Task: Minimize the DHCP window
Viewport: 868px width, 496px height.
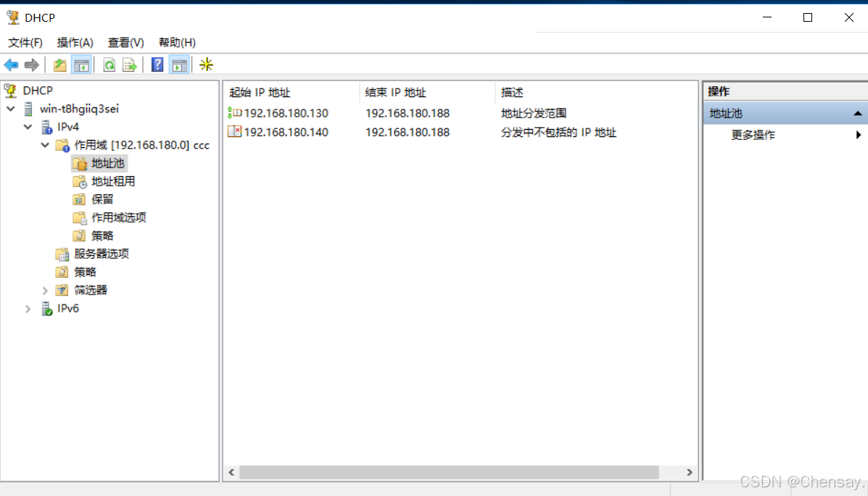Action: (766, 17)
